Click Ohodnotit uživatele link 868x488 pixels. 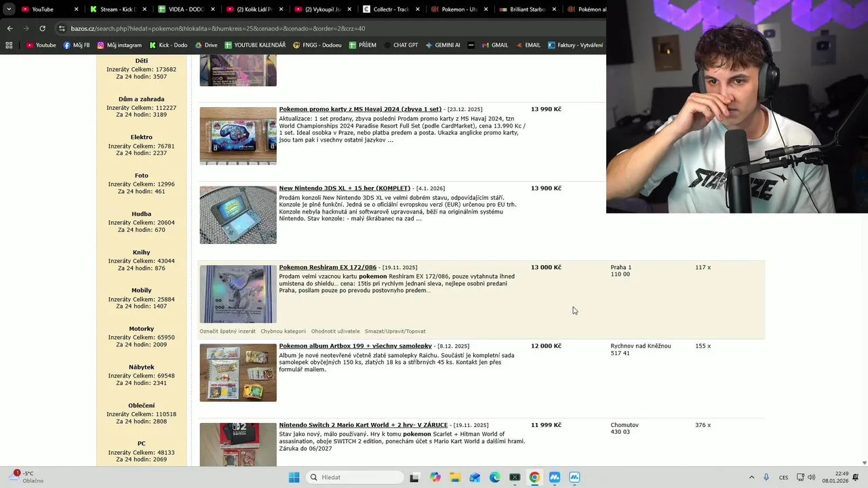pos(336,331)
